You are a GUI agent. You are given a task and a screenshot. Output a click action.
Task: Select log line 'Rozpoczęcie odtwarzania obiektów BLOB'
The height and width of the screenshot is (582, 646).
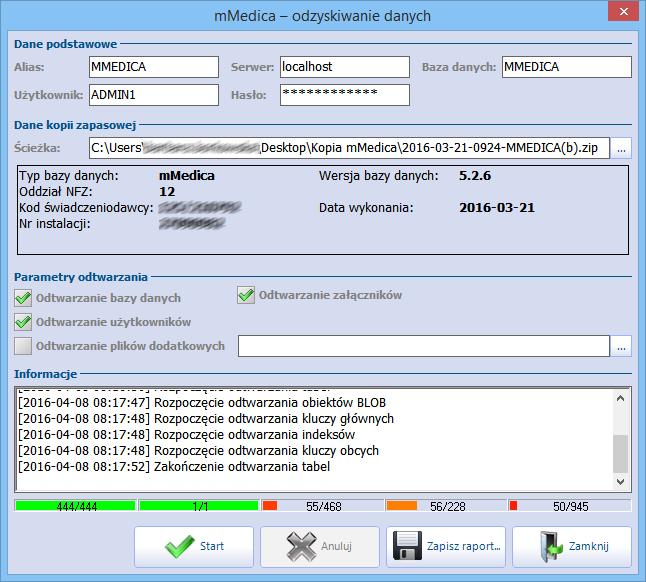coord(202,402)
